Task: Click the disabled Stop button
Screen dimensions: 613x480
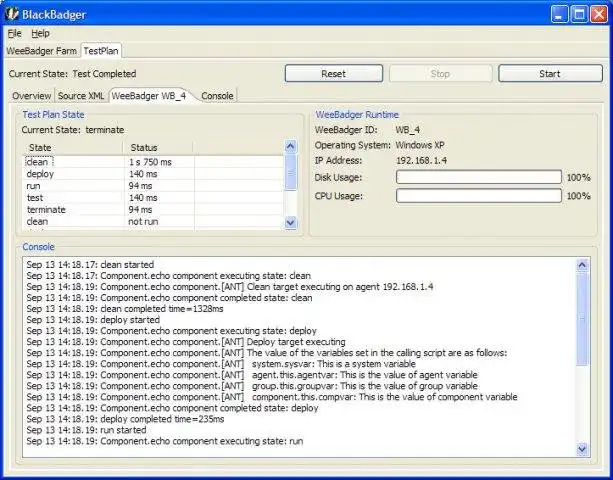Action: (x=440, y=73)
